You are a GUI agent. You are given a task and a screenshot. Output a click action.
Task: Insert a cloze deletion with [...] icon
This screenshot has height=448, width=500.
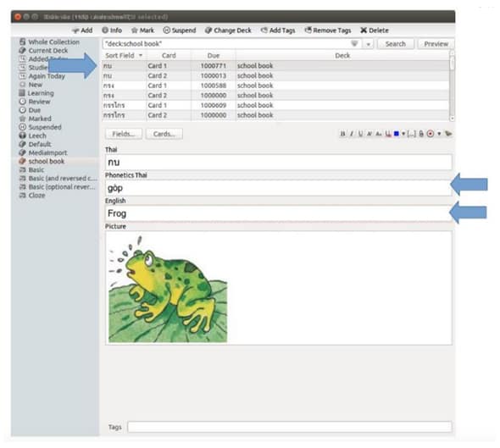click(x=412, y=134)
